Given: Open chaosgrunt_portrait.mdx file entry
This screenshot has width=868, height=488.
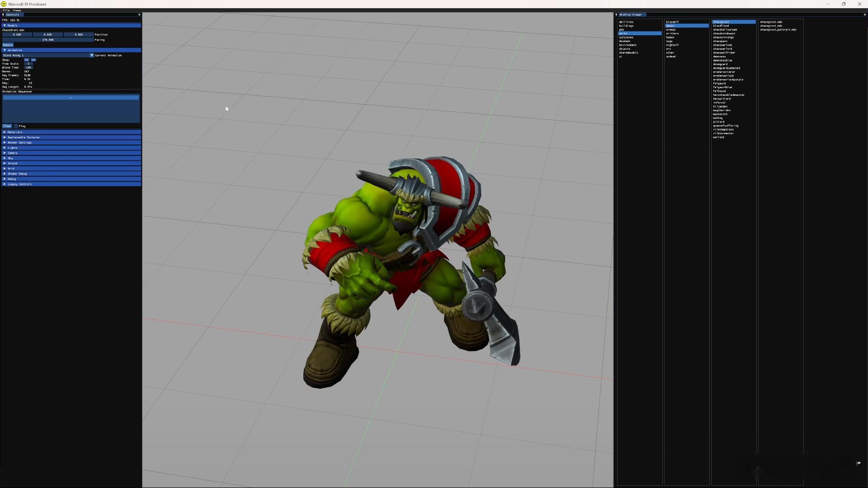Looking at the screenshot, I should [x=778, y=29].
